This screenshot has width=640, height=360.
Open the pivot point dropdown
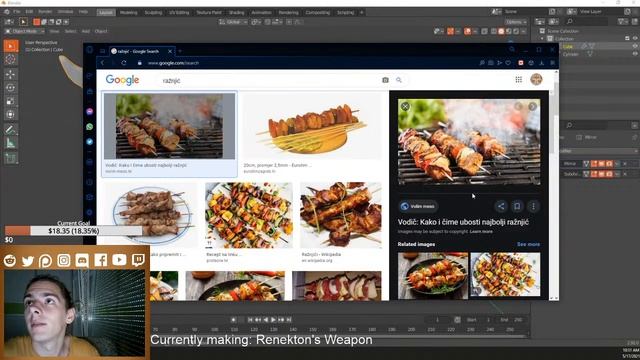pos(256,22)
